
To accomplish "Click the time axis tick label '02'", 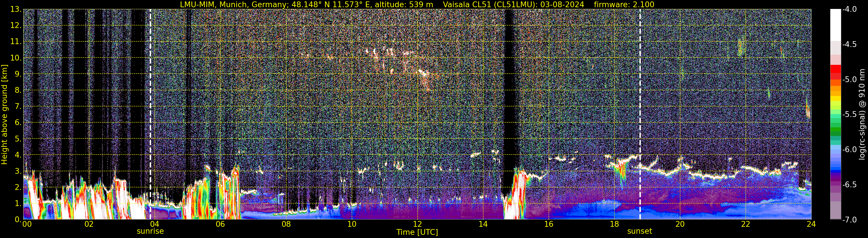I will pyautogui.click(x=89, y=224).
